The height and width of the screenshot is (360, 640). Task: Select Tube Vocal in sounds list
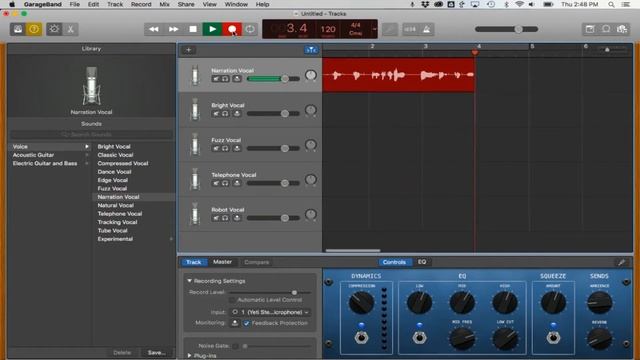click(113, 231)
